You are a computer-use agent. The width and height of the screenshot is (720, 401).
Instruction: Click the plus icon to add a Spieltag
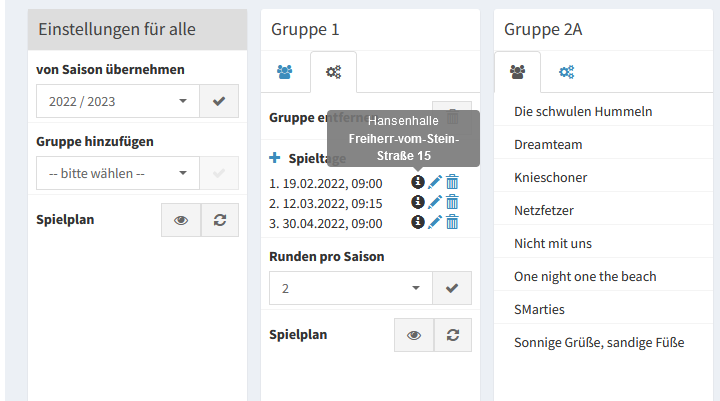pos(275,158)
